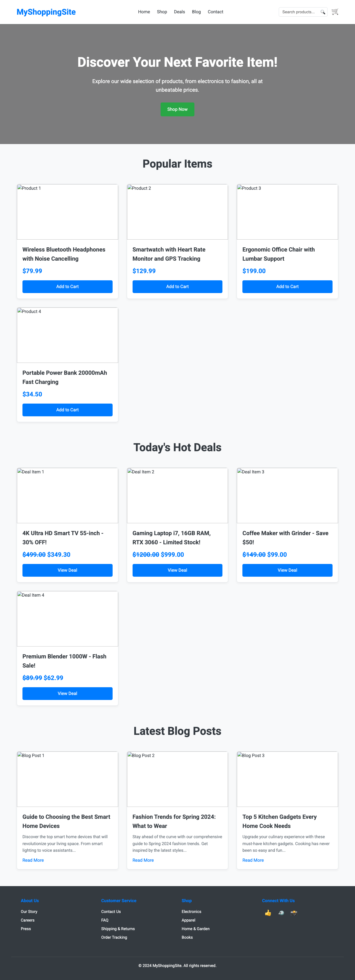355x980 pixels.
Task: Click the Product 1 image placeholder
Action: click(x=67, y=212)
